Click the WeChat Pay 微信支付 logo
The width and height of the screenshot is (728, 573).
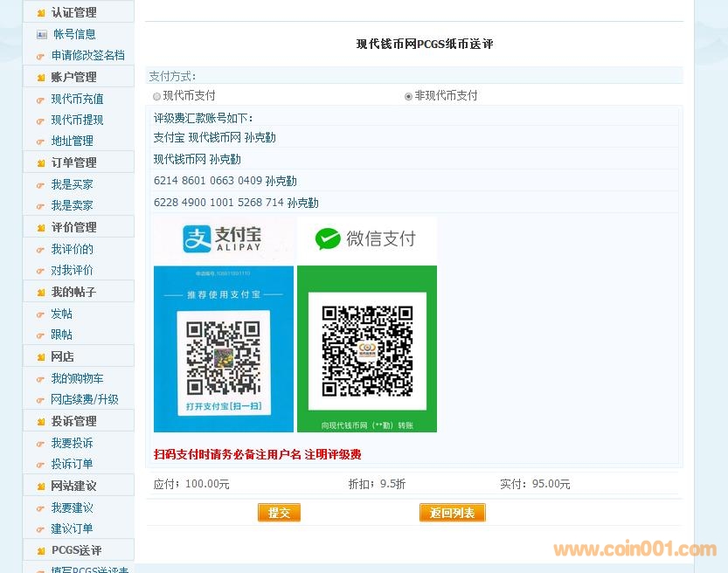[365, 238]
